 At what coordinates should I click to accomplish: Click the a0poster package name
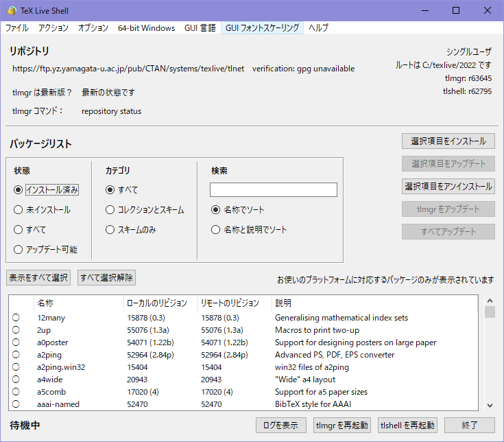click(x=52, y=342)
